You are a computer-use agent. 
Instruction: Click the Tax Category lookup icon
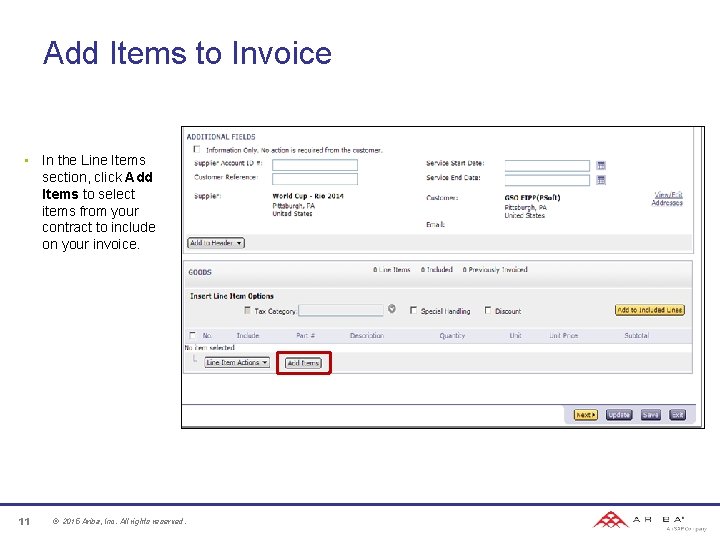point(392,309)
